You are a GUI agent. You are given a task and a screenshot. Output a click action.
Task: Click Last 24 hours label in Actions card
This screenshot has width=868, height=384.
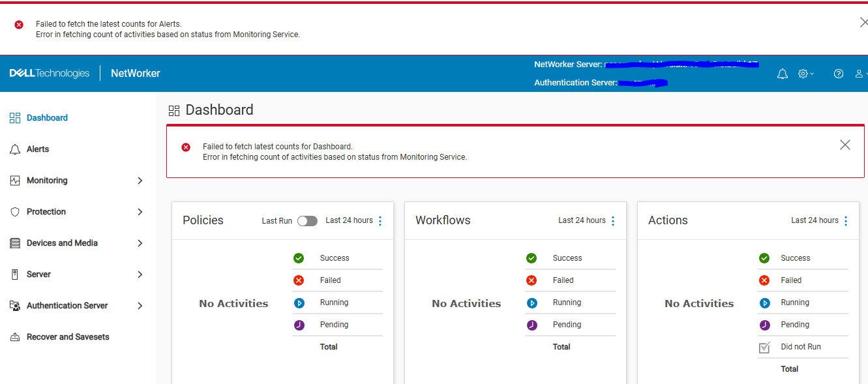tap(815, 220)
